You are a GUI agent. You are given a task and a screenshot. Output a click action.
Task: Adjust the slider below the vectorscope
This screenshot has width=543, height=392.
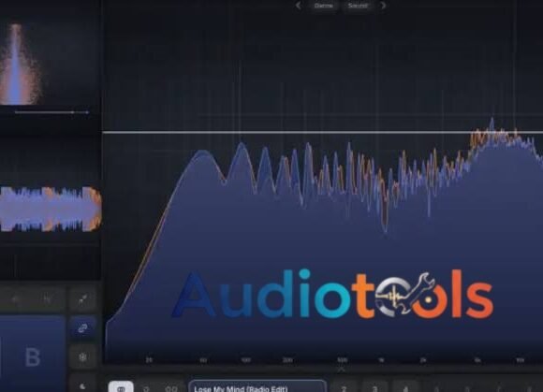(51, 112)
